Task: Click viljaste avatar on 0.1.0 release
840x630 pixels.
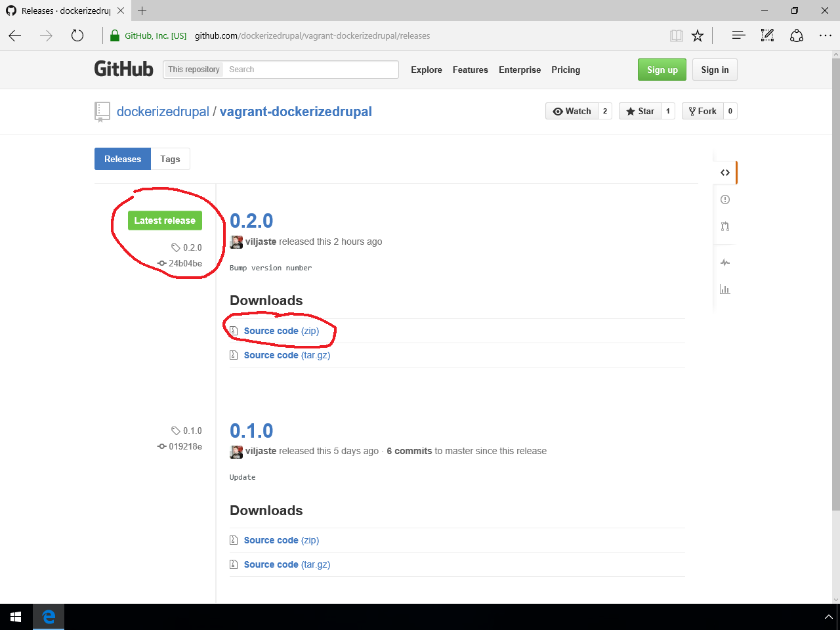Action: coord(236,451)
